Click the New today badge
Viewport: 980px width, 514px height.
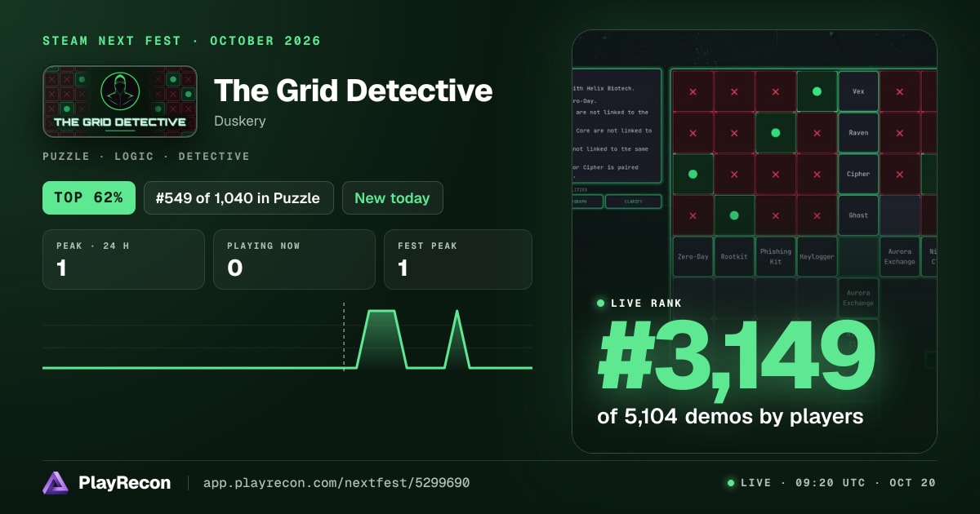(x=392, y=197)
